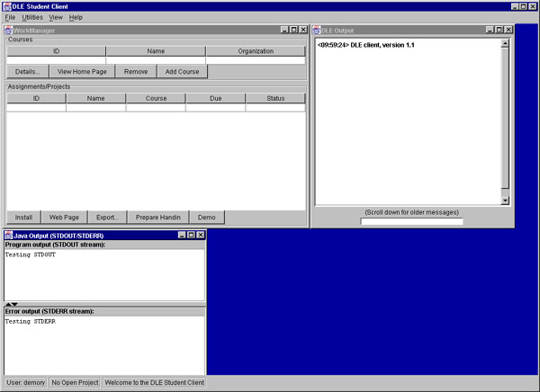Click the DLE Output vertical scrollbar thumb
Image resolution: width=540 pixels, height=392 pixels.
[x=505, y=119]
